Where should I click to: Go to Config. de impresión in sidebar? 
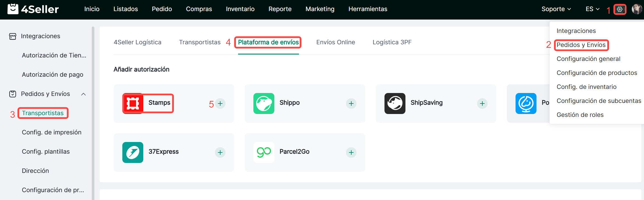pyautogui.click(x=52, y=132)
